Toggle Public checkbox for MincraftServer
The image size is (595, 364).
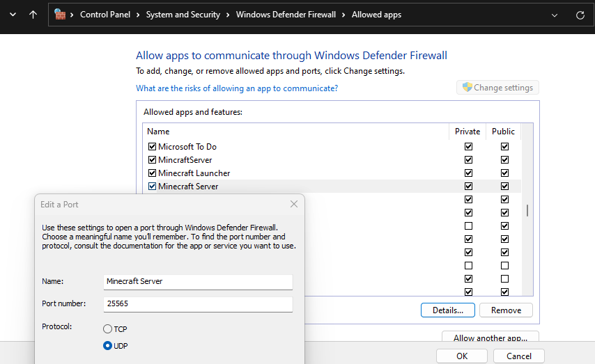504,160
